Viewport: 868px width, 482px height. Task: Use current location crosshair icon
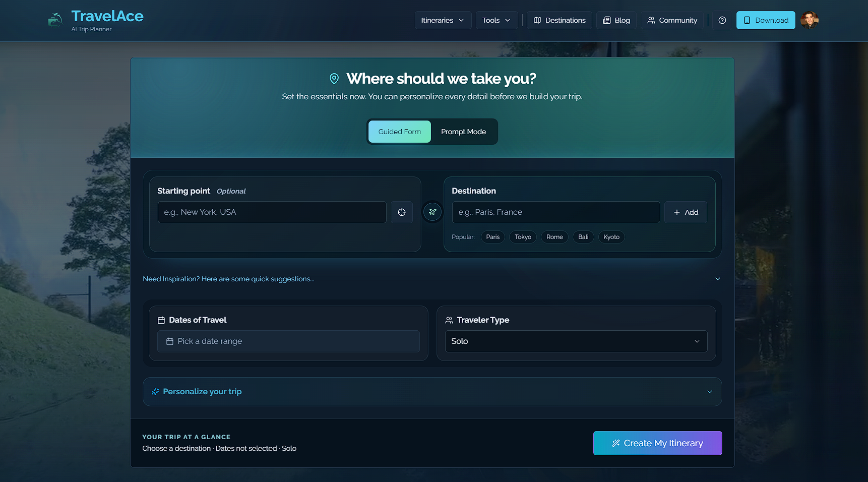[x=401, y=212]
